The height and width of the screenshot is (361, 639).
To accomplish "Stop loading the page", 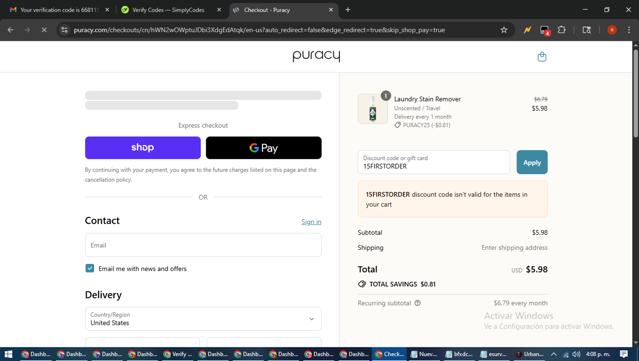I will pyautogui.click(x=44, y=30).
